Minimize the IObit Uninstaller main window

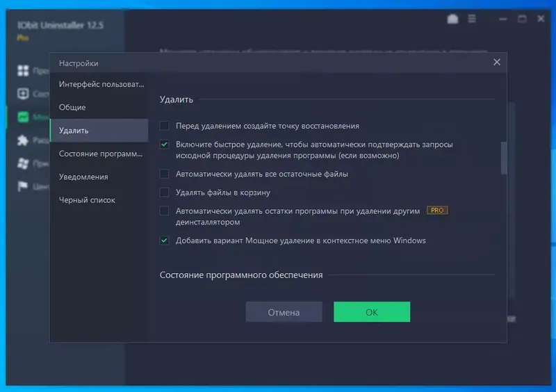point(502,19)
